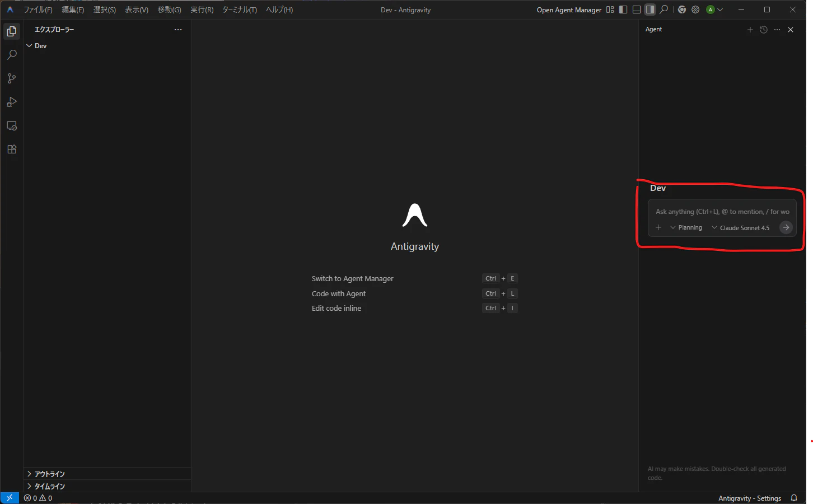Open agent conversation history
The image size is (813, 504).
[764, 30]
